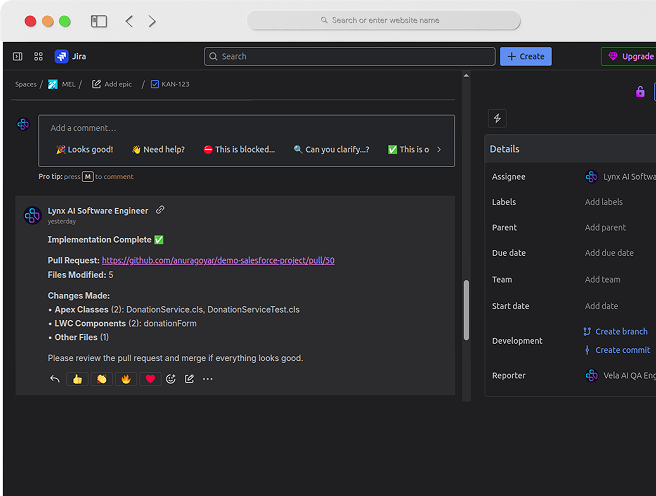Toggle the browser sidebar icon
The image size is (656, 496).
(99, 21)
